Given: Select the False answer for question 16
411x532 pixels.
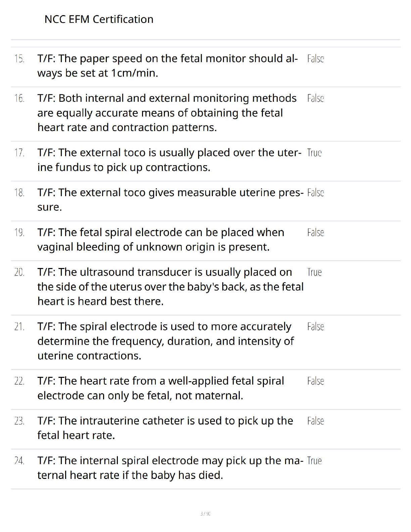Looking at the screenshot, I should click(x=315, y=98).
